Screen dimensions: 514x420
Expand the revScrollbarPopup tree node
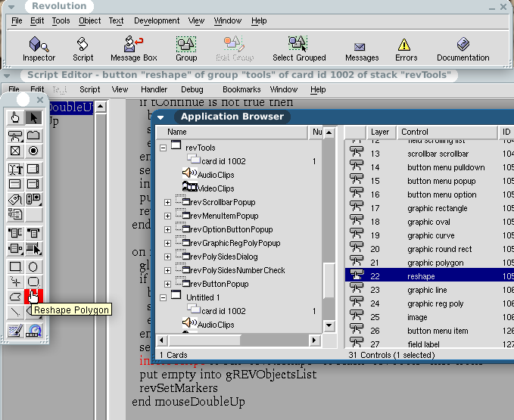(x=167, y=203)
